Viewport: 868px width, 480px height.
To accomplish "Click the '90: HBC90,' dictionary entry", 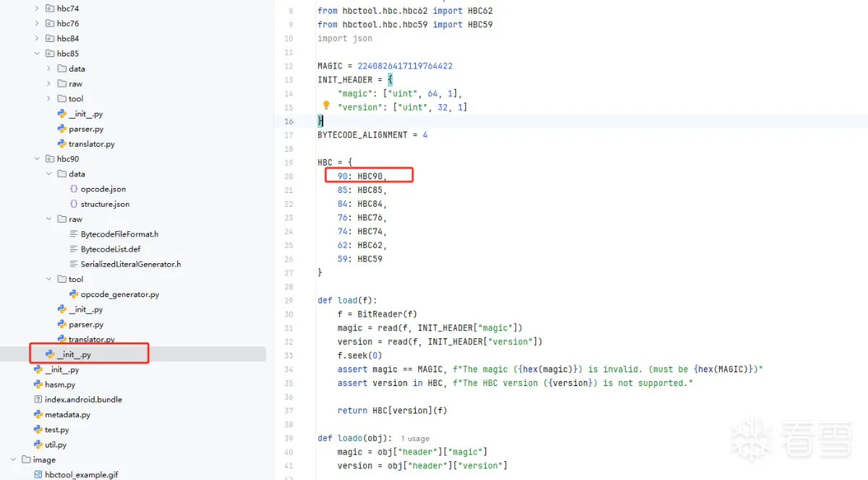I will (362, 176).
